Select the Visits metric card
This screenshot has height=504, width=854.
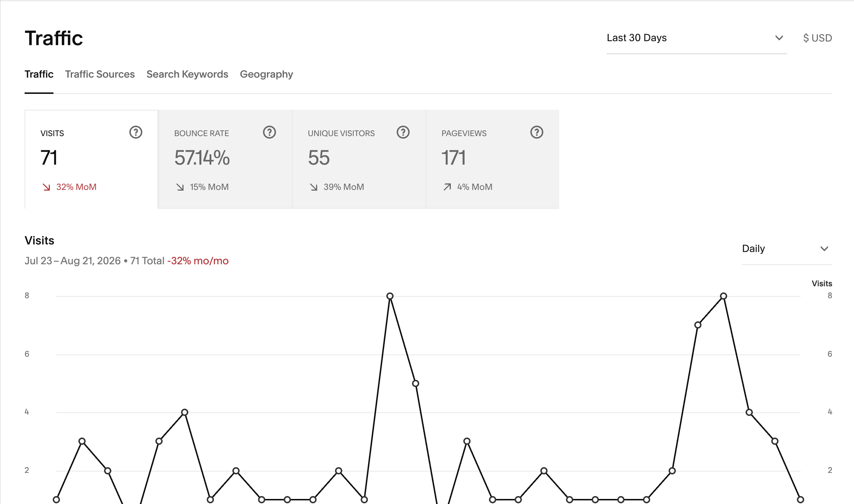91,159
